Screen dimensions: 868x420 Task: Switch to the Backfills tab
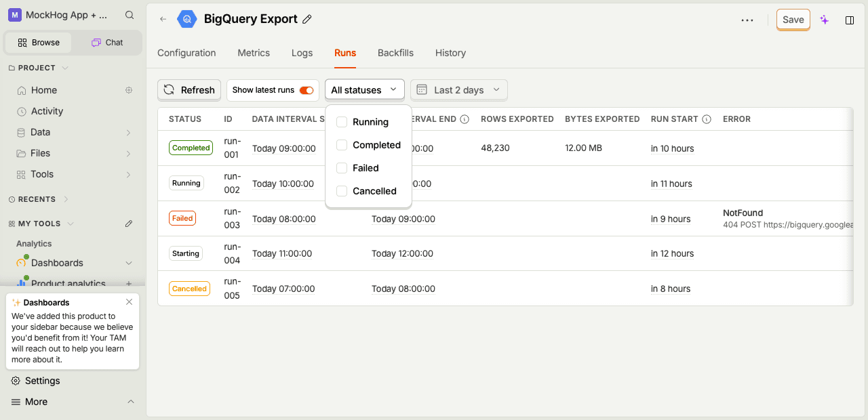(x=395, y=53)
